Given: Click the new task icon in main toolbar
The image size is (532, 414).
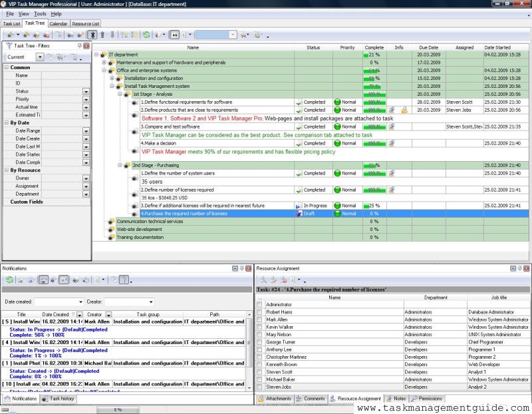Looking at the screenshot, I should tap(9, 35).
